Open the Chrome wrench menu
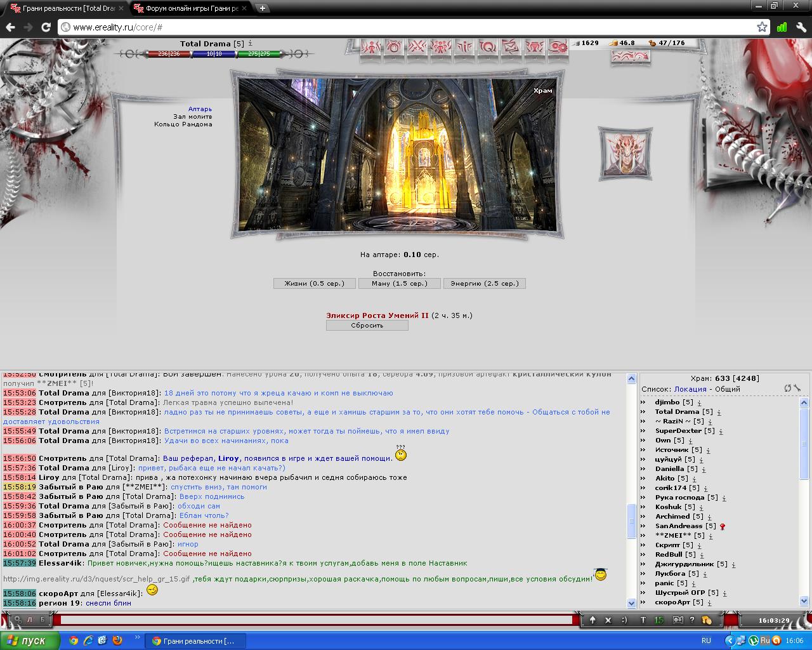Screen dimensions: 812x650 (x=801, y=27)
